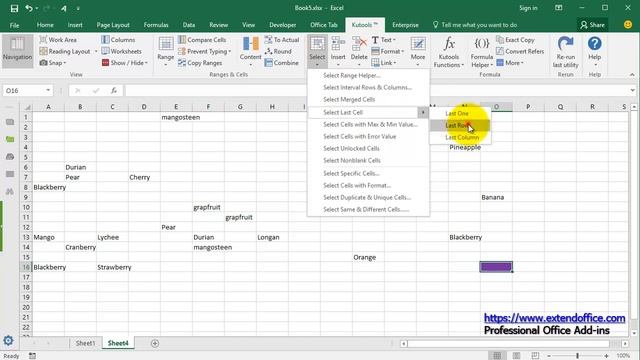Open the Link tool dropdown
Screen dimensions: 640x360
click(384, 63)
